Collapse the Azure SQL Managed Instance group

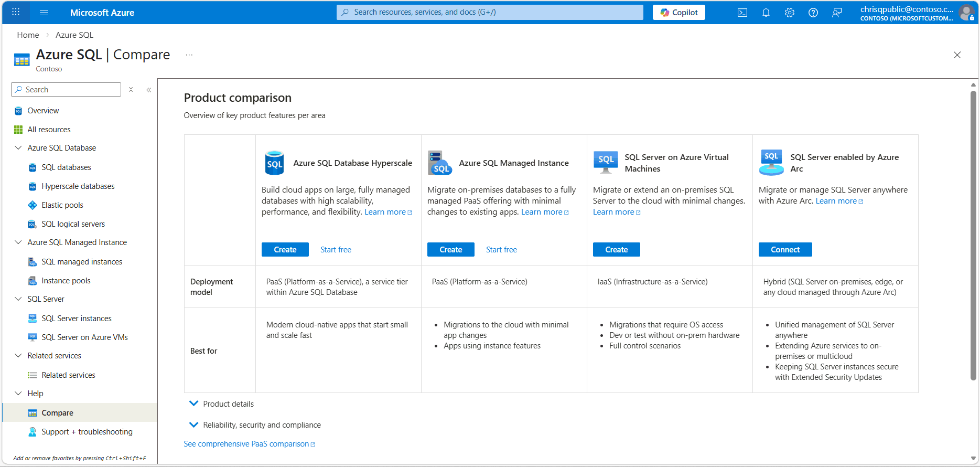[18, 242]
